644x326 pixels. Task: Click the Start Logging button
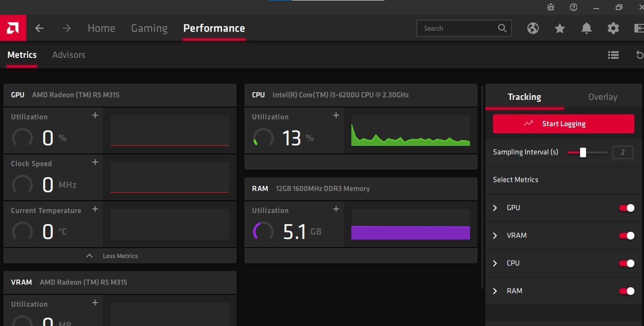[564, 124]
